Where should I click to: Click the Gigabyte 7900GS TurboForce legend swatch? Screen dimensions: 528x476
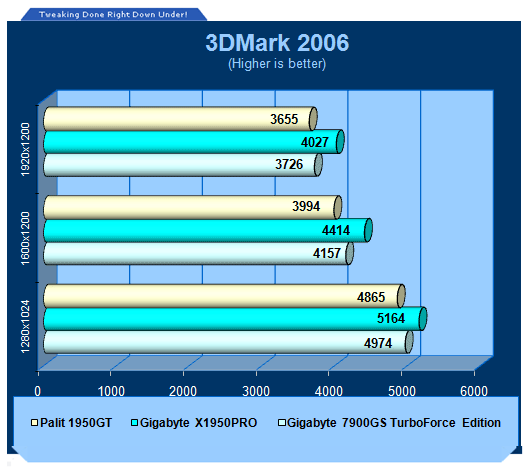coord(282,422)
